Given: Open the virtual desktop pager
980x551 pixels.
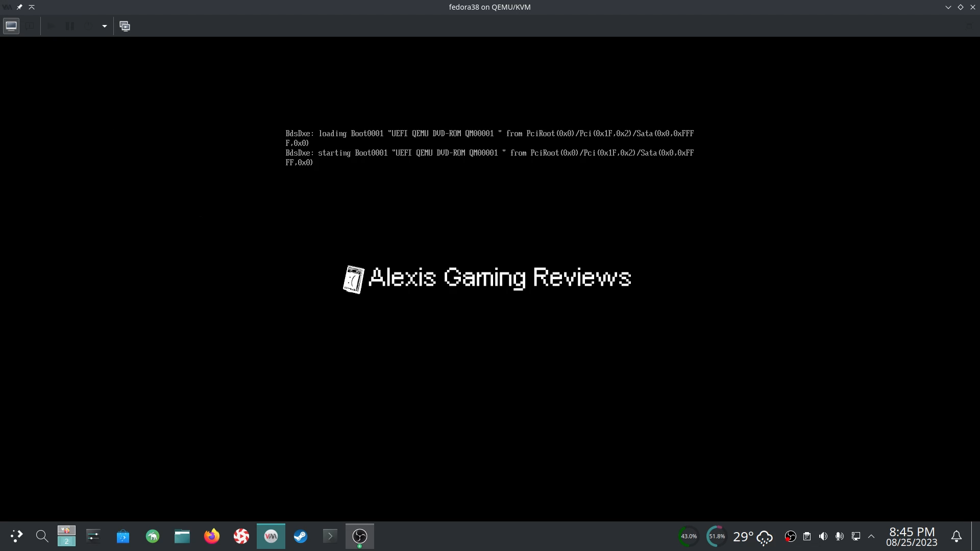Looking at the screenshot, I should pyautogui.click(x=66, y=536).
